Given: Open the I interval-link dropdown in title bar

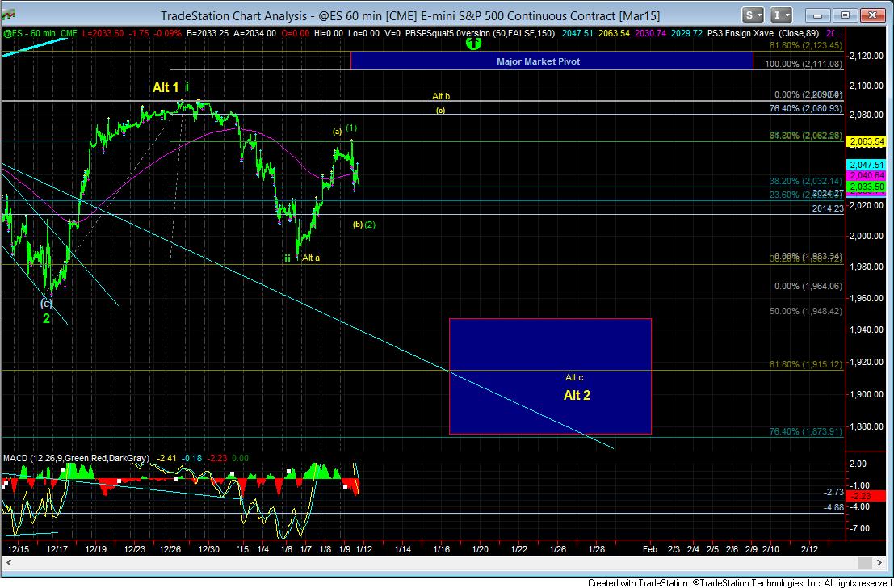Looking at the screenshot, I should pos(781,15).
